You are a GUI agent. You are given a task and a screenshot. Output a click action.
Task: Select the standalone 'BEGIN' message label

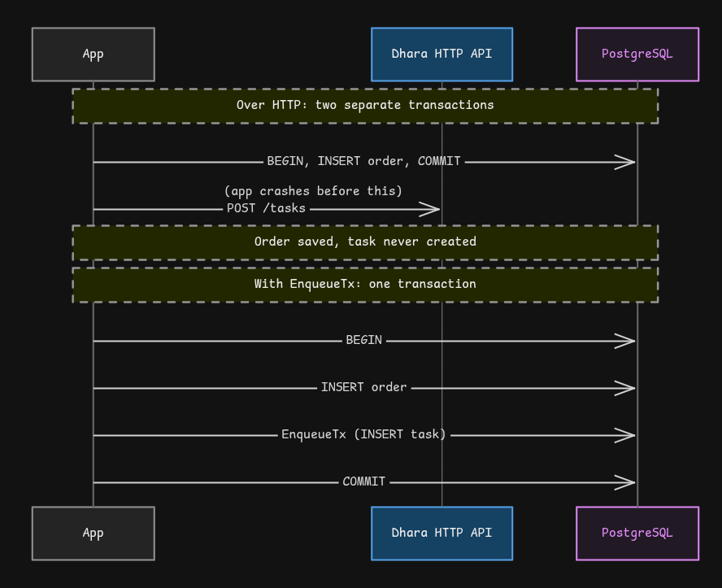363,340
